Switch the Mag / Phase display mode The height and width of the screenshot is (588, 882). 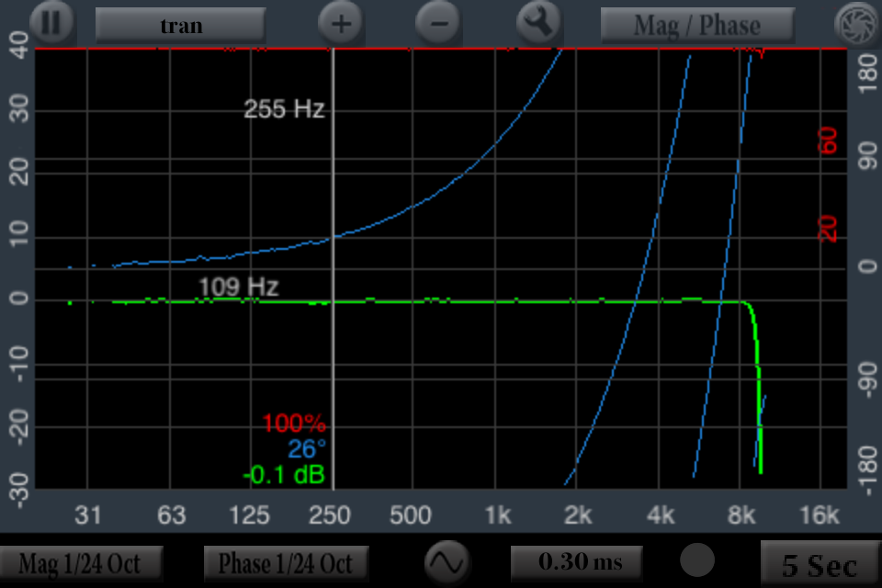click(x=697, y=26)
